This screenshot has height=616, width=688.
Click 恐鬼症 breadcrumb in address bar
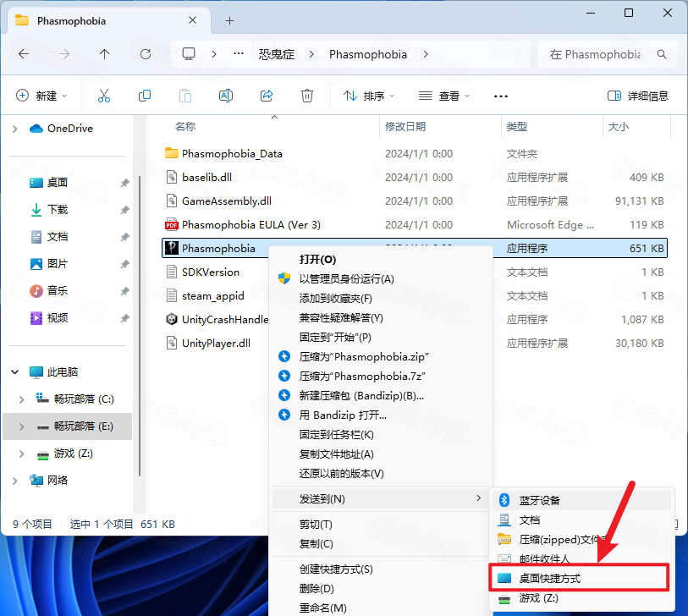tap(277, 54)
